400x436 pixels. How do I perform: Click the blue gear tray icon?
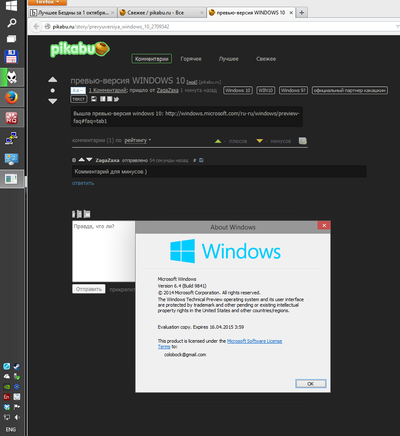pyautogui.click(x=17, y=387)
